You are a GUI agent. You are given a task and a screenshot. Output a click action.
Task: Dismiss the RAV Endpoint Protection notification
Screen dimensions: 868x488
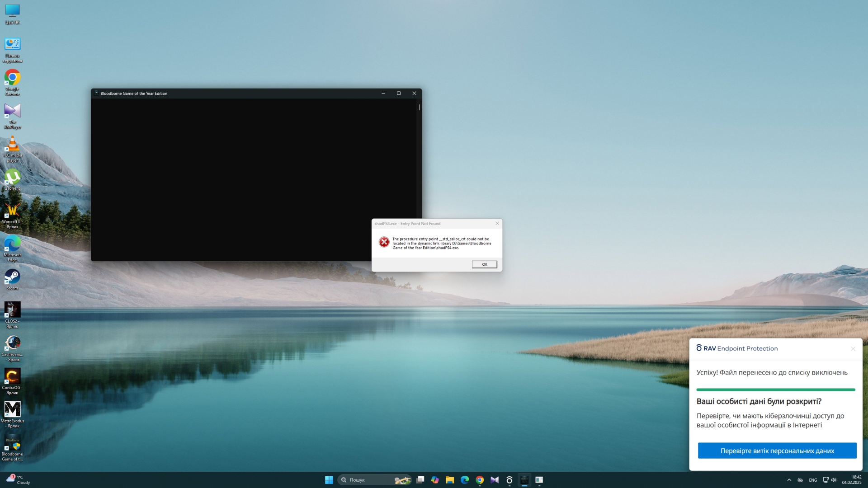853,348
